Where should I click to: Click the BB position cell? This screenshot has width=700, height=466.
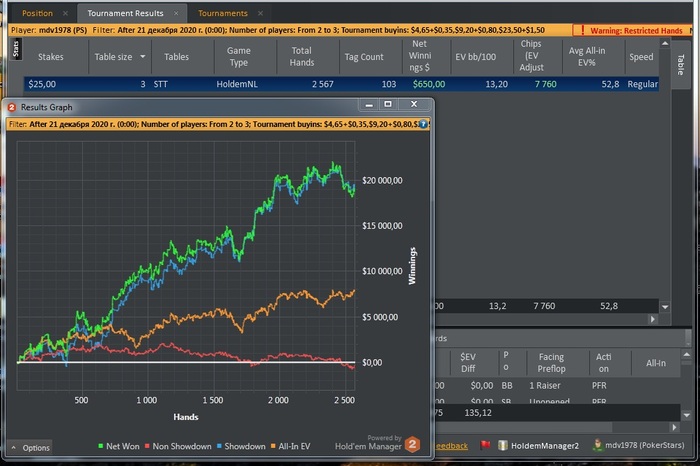coord(507,385)
